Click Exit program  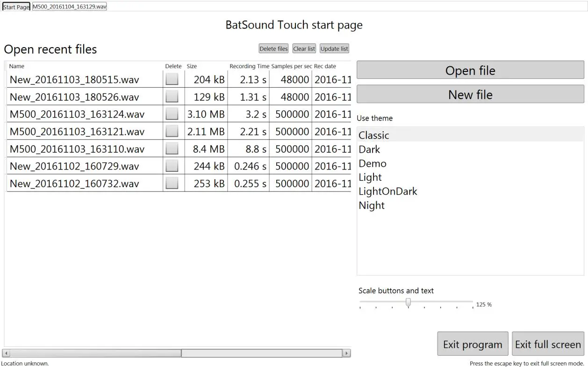(x=473, y=344)
